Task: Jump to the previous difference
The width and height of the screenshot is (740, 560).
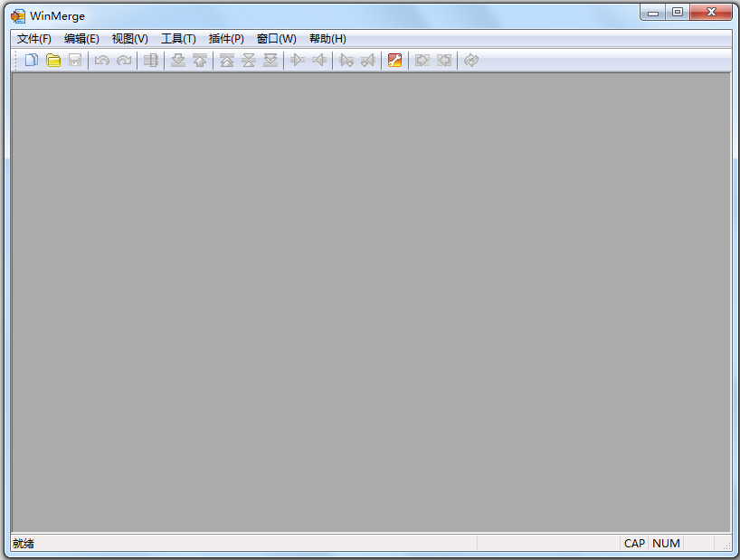Action: click(199, 60)
